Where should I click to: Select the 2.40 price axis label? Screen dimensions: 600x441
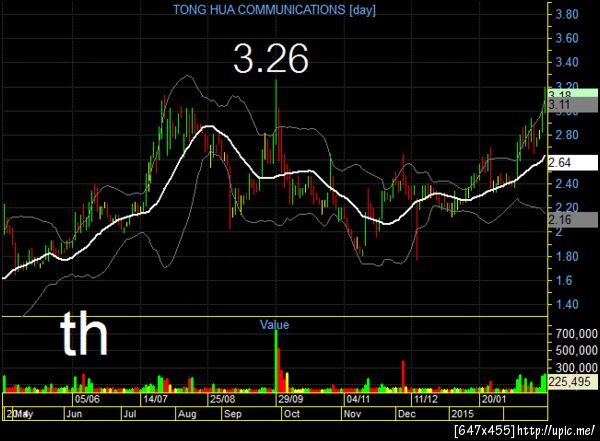(567, 184)
